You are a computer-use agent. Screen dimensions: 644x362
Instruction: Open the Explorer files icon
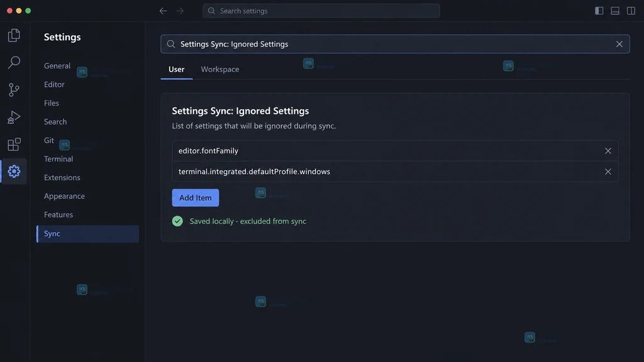[x=14, y=35]
